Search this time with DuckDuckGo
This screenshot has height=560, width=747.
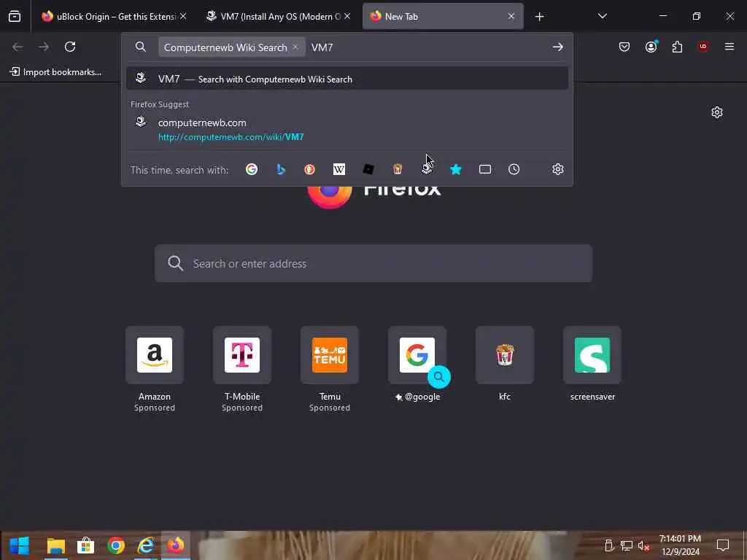(x=309, y=169)
